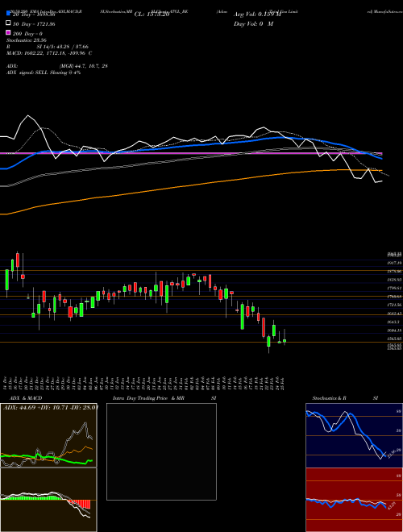
Task: Select the '(MGR) 44.7, 10.7, 28' ADX values
Action: (x=84, y=66)
